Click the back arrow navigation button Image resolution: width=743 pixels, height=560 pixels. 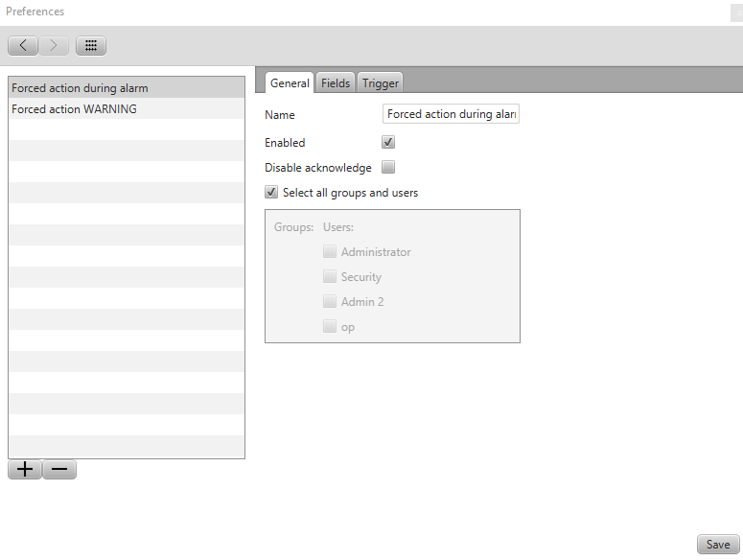click(23, 45)
